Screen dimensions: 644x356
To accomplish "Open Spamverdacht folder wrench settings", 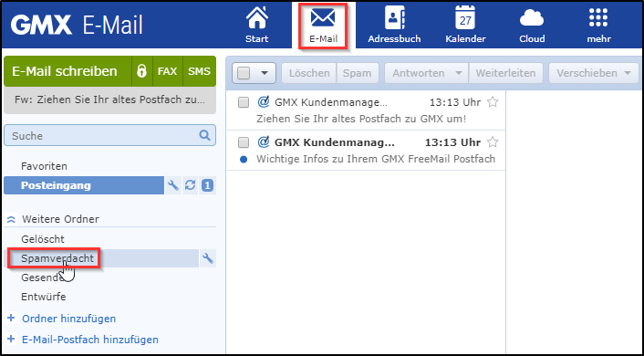I will [x=208, y=258].
